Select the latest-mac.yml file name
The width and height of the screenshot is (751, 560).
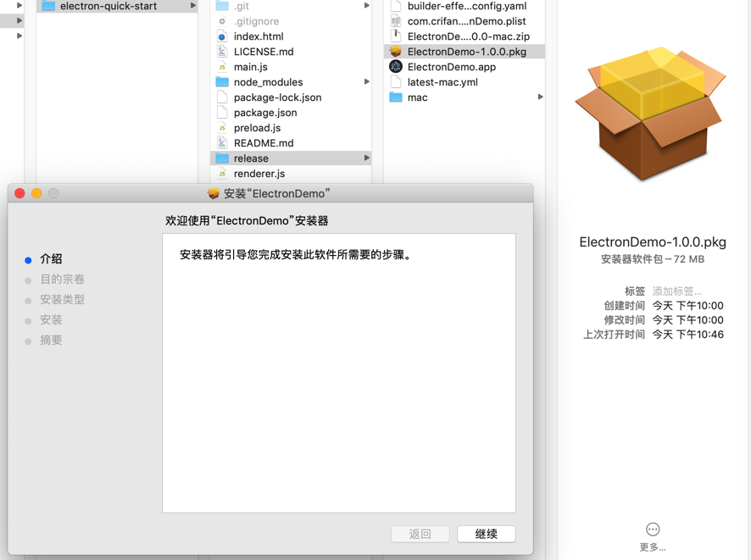pos(442,82)
